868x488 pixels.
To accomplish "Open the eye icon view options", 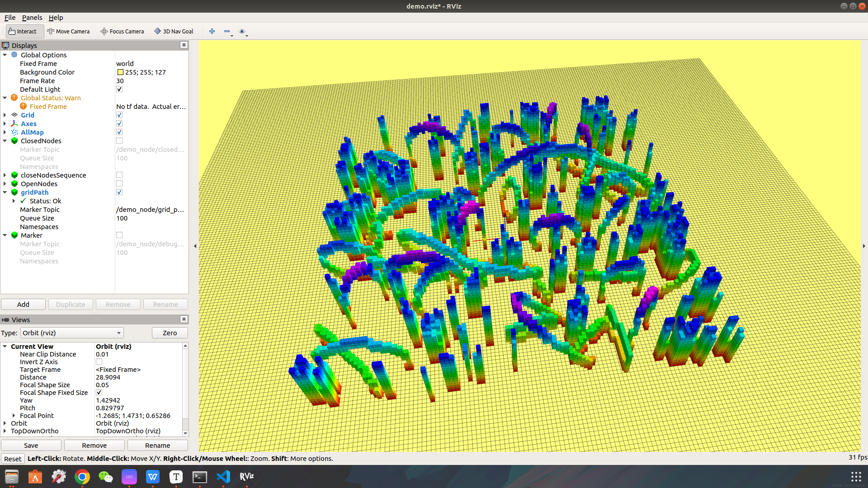I will click(x=242, y=31).
